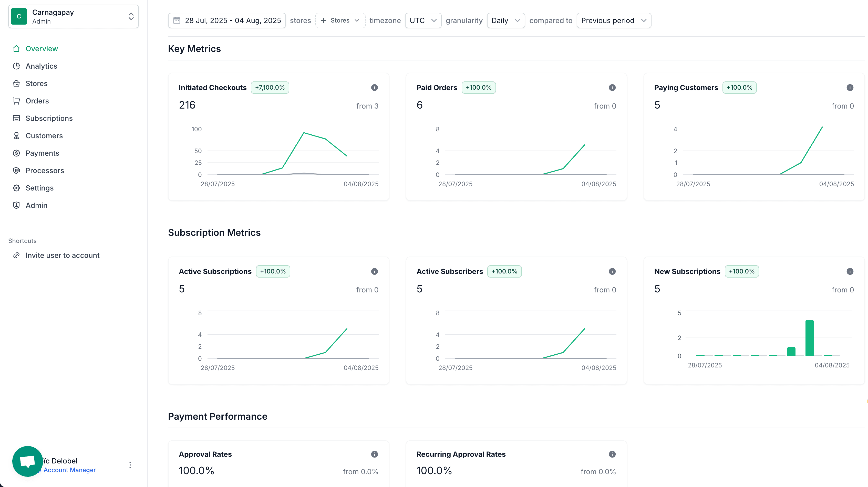Image resolution: width=868 pixels, height=487 pixels.
Task: Open the Processors page
Action: point(45,171)
